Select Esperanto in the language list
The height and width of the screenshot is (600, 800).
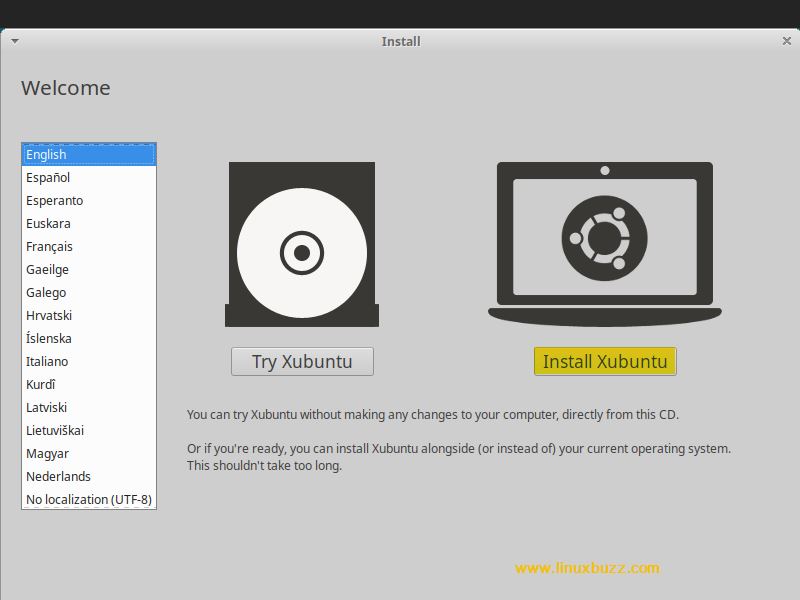89,201
